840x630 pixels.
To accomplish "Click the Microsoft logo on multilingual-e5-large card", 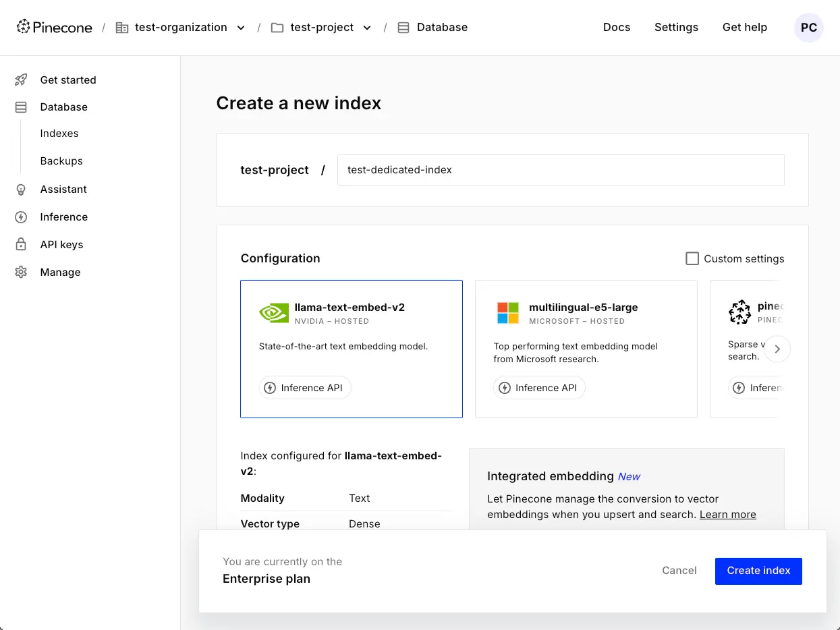I will 507,312.
